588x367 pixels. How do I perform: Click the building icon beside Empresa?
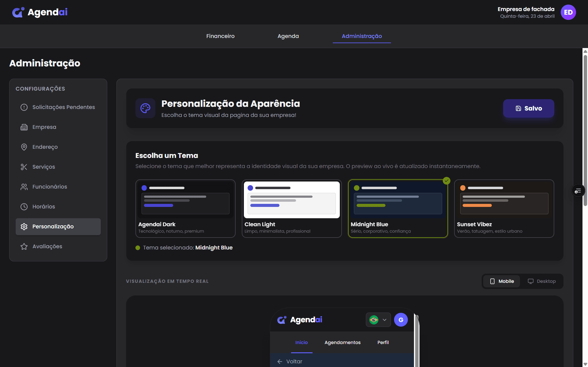coord(24,127)
